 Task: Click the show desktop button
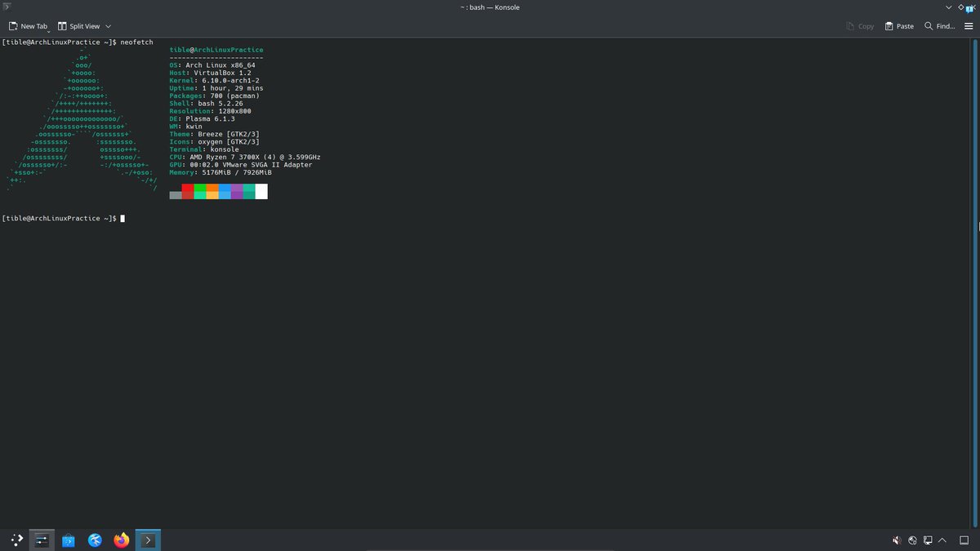pyautogui.click(x=965, y=540)
